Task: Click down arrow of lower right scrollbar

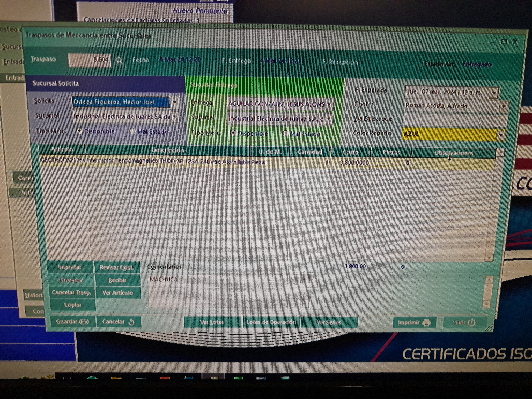Action: click(487, 304)
